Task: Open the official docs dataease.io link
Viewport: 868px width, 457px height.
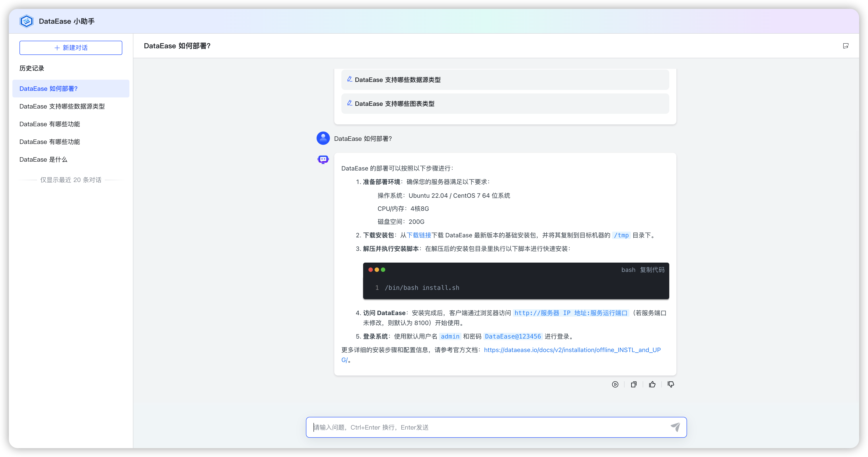Action: click(572, 350)
